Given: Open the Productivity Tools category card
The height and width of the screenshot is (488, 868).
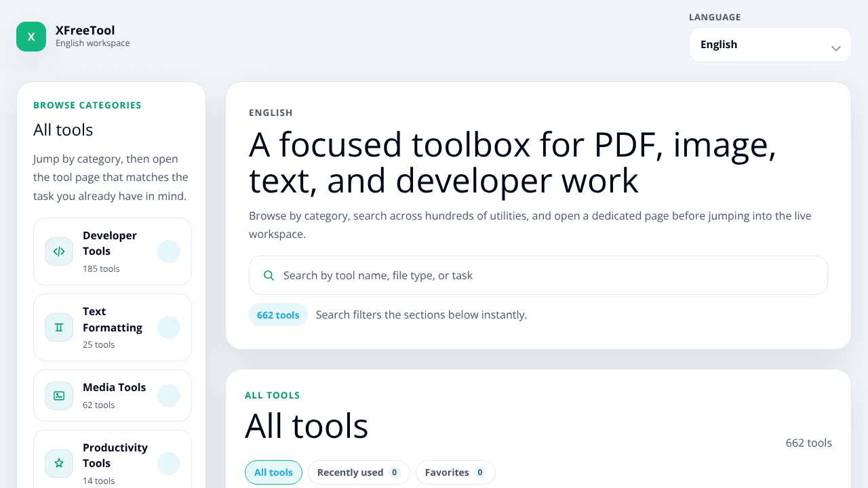Looking at the screenshot, I should [113, 460].
